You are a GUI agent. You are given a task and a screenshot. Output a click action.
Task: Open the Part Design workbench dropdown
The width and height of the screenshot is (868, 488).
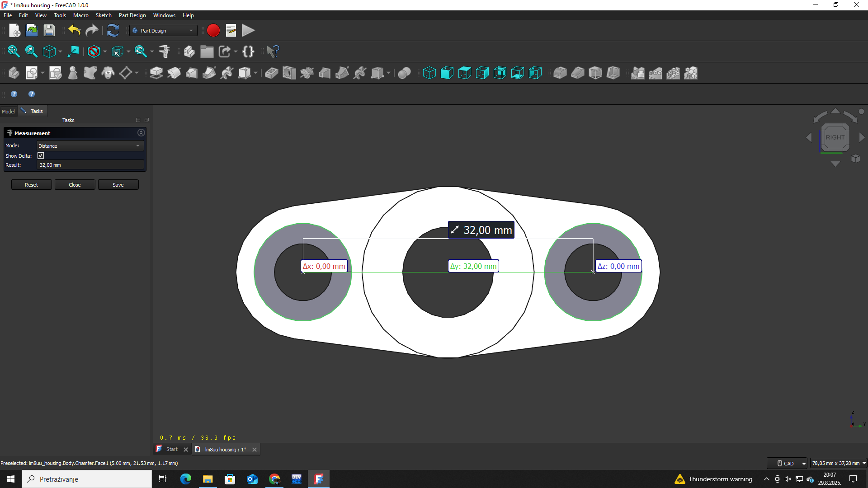point(163,31)
